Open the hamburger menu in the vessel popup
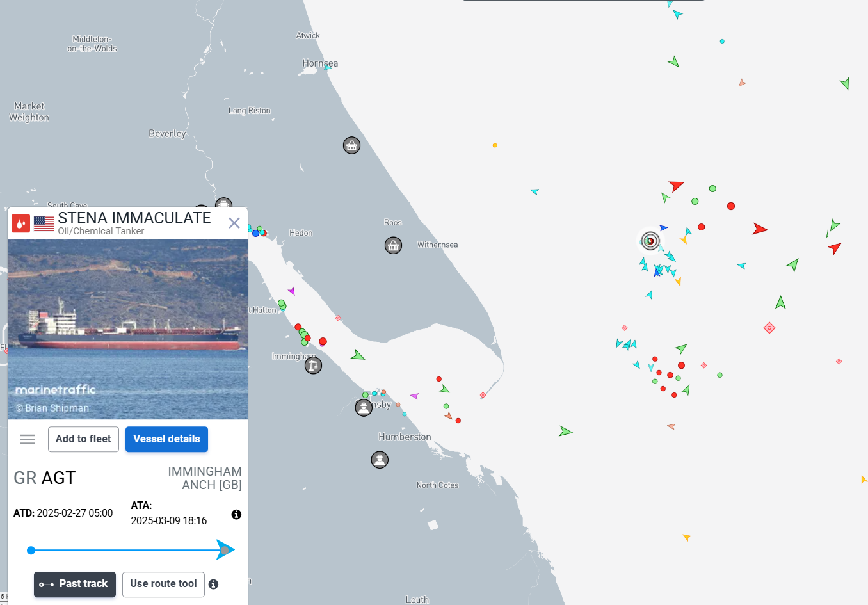The height and width of the screenshot is (605, 868). tap(27, 439)
